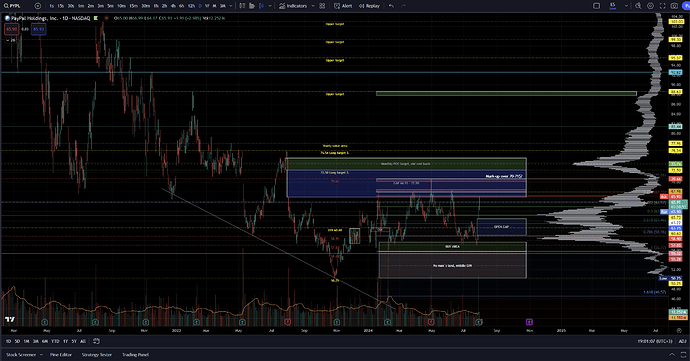Expand the time interval dropdown arrow
The width and height of the screenshot is (690, 361).
tap(231, 6)
